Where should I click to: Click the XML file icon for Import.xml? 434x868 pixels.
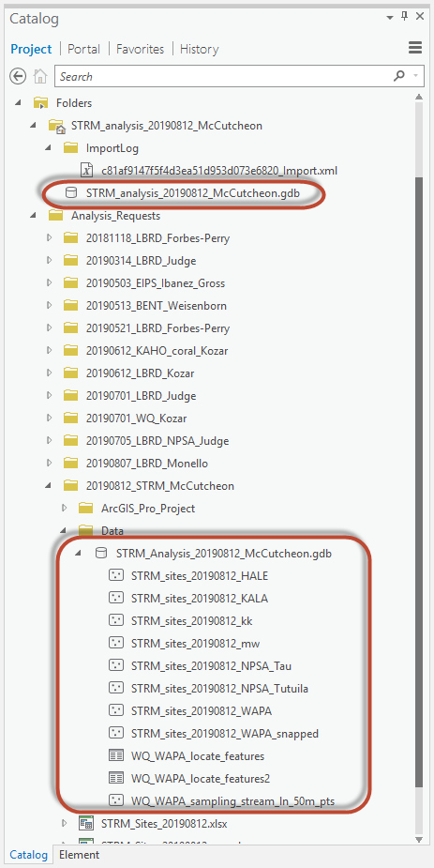[x=85, y=170]
